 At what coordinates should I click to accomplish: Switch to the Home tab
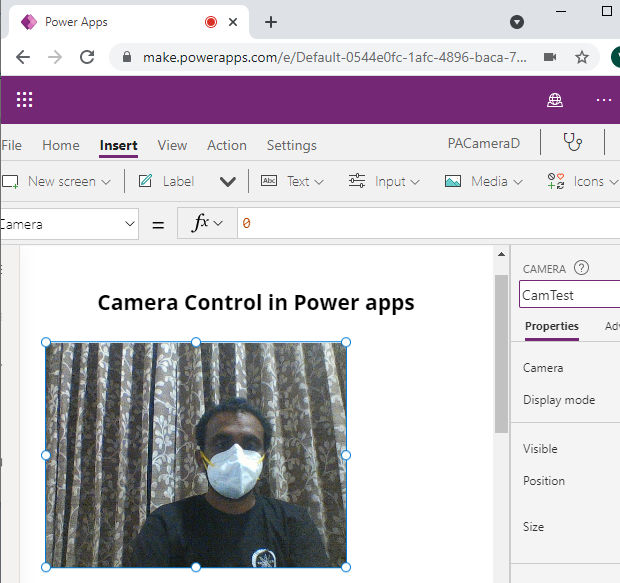(x=61, y=146)
